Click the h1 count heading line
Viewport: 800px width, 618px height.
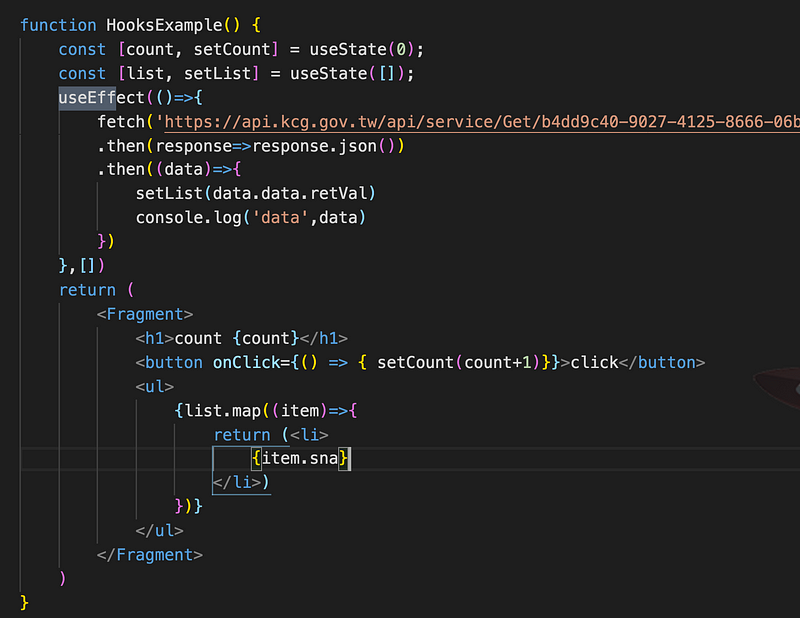241,338
